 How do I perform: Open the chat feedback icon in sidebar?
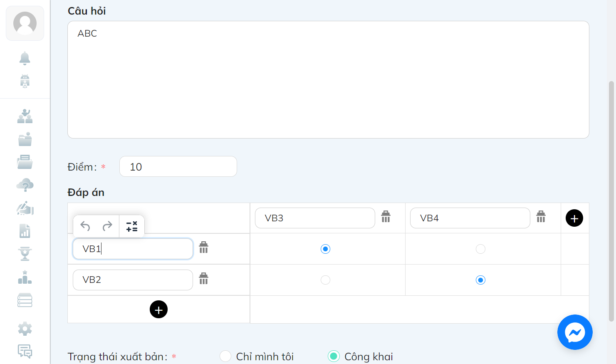point(25,351)
